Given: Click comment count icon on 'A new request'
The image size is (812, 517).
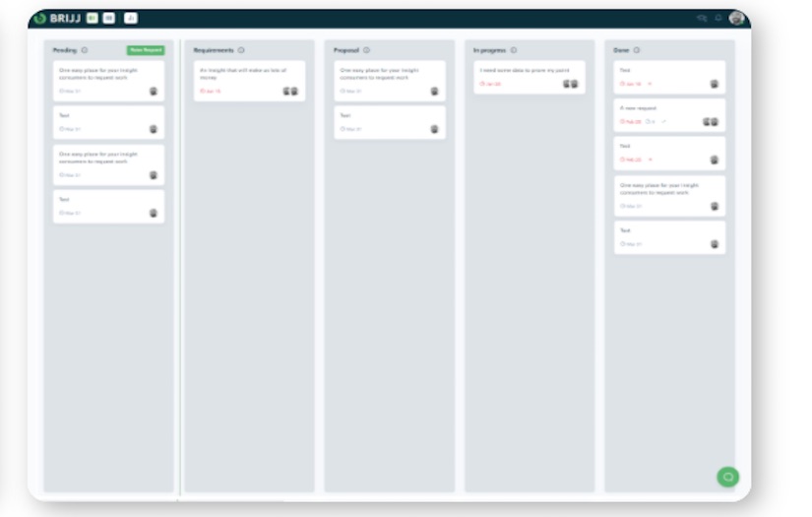Looking at the screenshot, I should [651, 122].
